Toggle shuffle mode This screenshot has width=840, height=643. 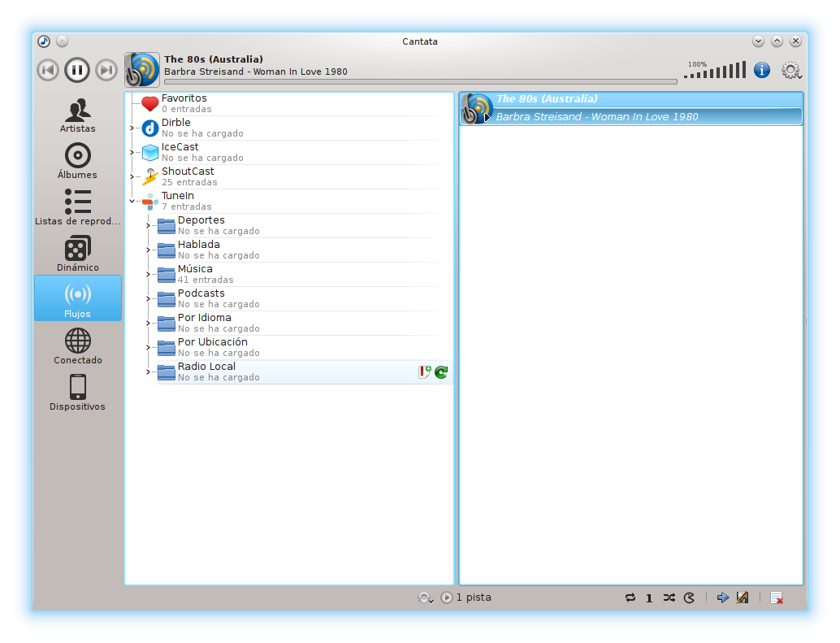coord(669,598)
